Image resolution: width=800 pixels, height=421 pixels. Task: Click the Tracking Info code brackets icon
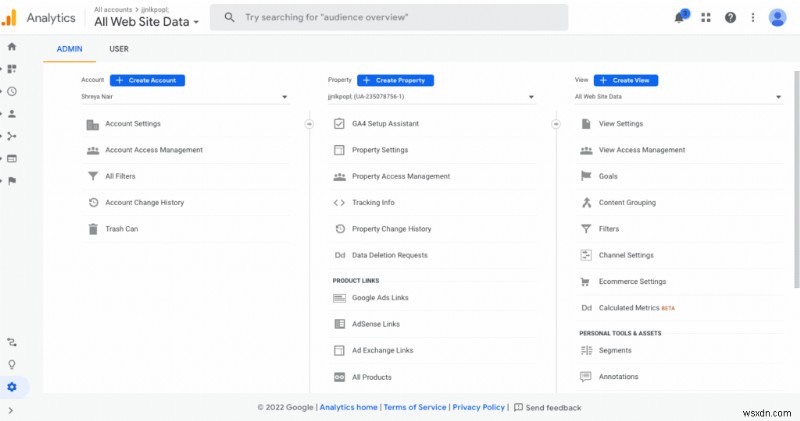339,203
